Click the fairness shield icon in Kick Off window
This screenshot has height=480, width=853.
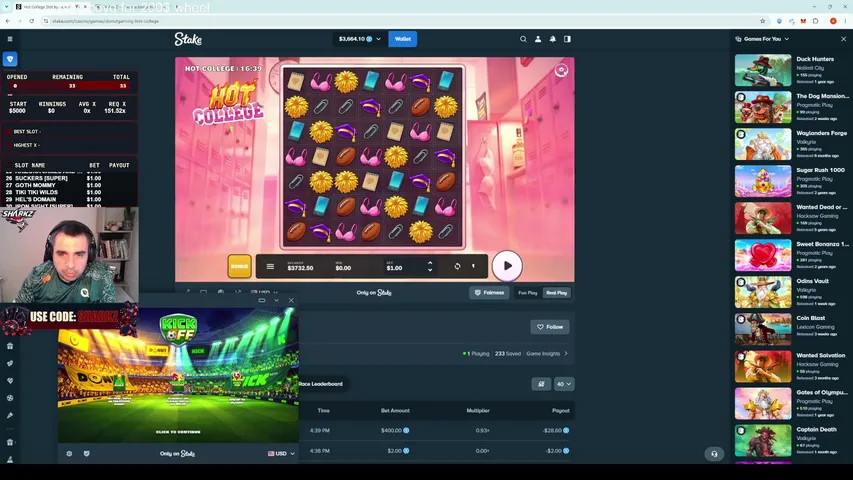86,453
